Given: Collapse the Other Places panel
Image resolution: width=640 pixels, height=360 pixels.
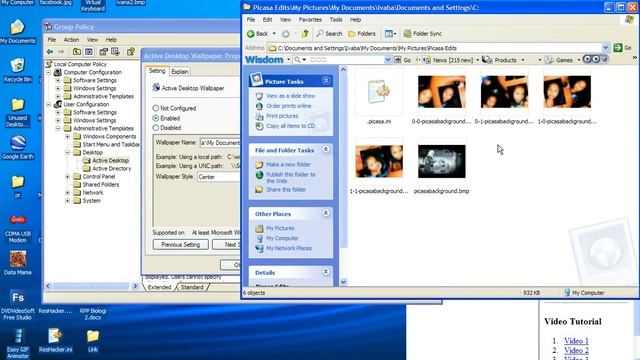Looking at the screenshot, I should pos(326,213).
